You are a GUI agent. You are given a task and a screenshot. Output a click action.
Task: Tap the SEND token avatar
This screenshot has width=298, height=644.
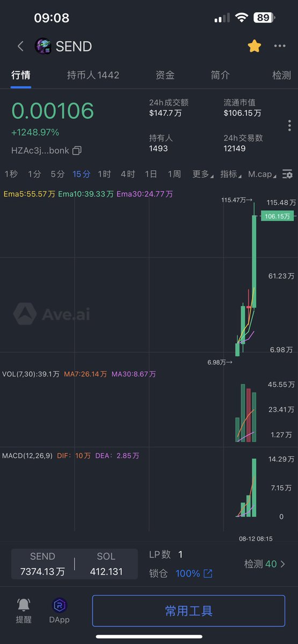(43, 46)
